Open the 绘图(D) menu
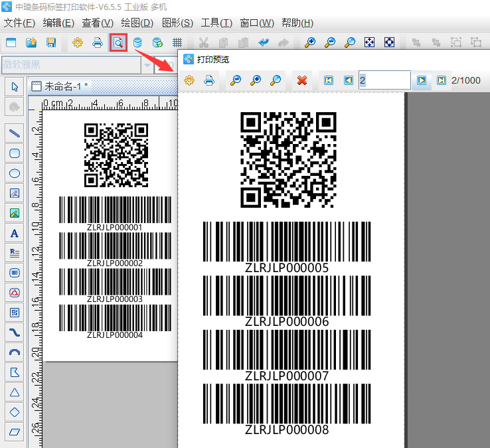 [x=137, y=23]
